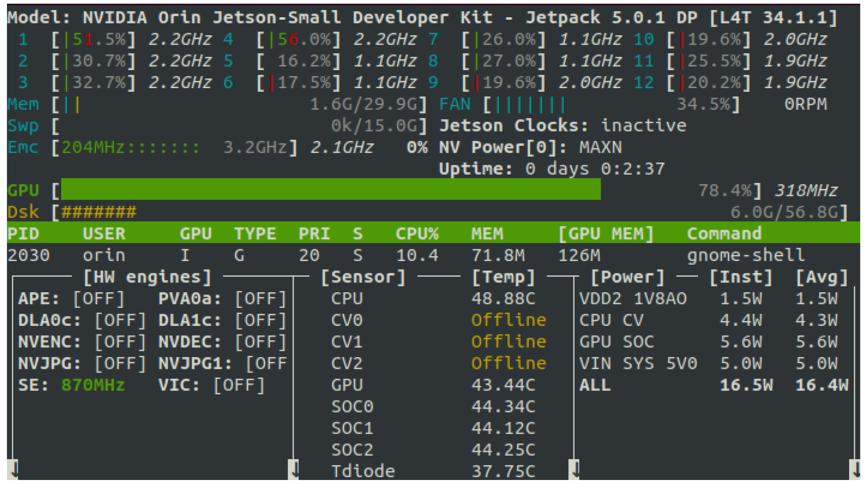
Task: Click the GPU temperature 43.44C
Action: tap(503, 385)
